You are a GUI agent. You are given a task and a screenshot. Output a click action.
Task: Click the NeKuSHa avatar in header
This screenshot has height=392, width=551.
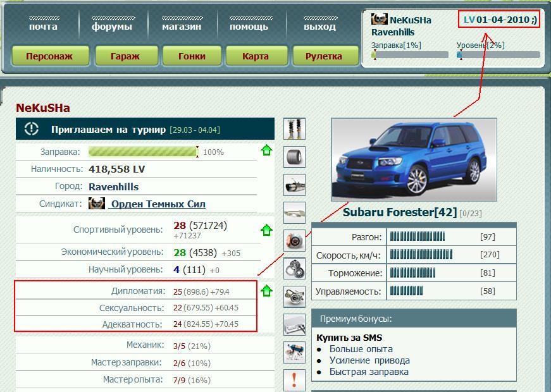click(x=380, y=19)
